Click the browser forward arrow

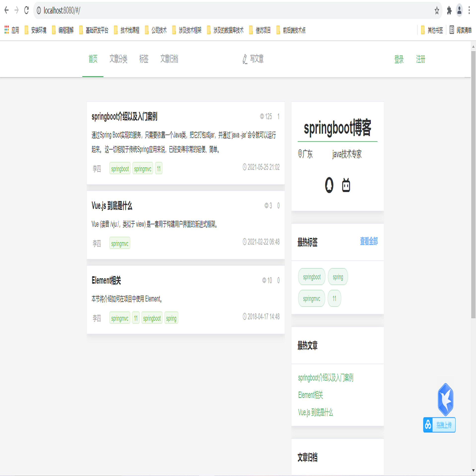(17, 10)
